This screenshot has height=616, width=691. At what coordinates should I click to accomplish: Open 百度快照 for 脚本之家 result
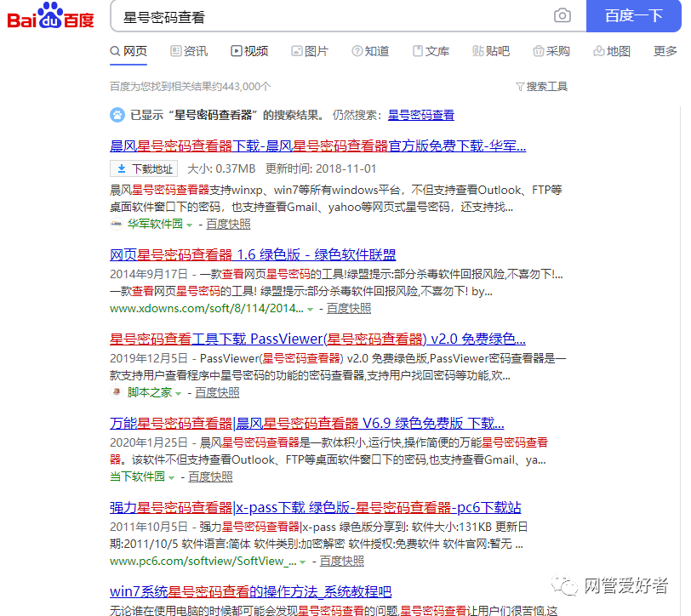click(217, 392)
